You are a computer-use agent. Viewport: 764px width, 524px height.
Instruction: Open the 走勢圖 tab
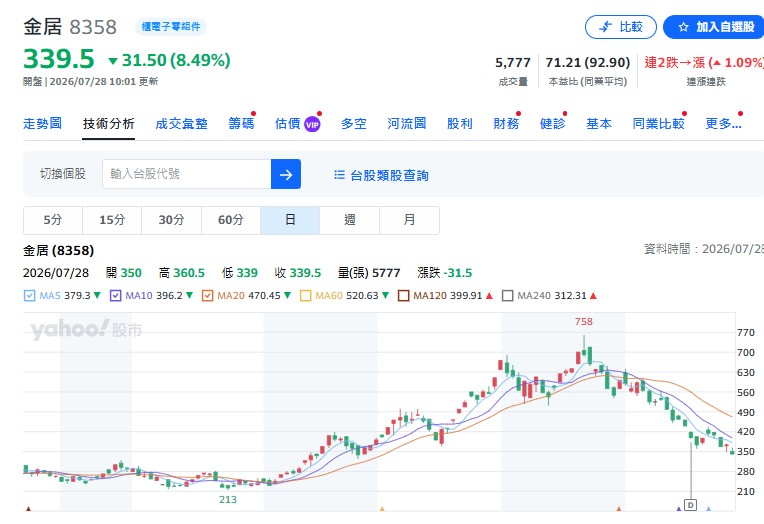tap(42, 124)
